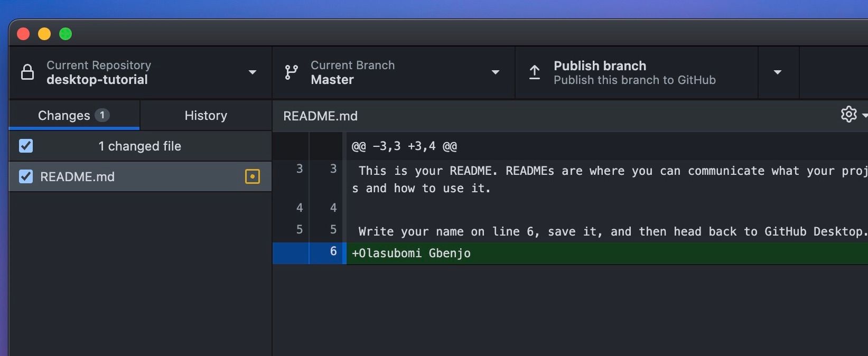868x356 pixels.
Task: Click the publish upload arrow icon
Action: point(535,72)
